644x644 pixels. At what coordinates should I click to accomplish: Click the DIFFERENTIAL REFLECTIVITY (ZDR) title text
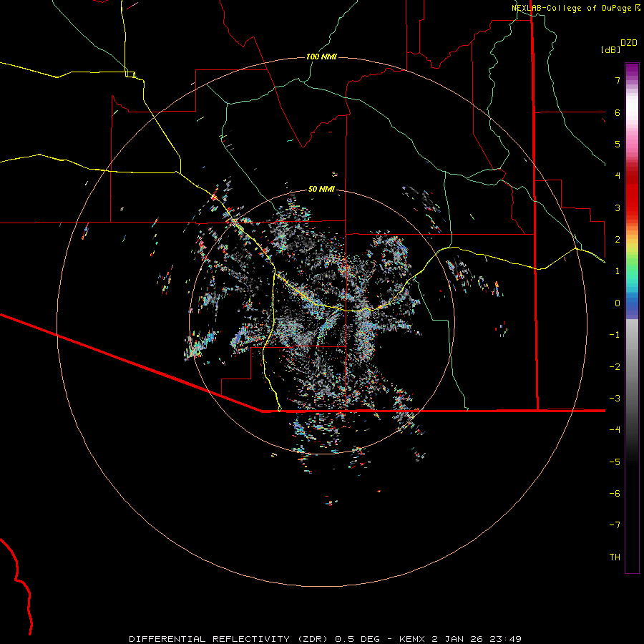click(230, 639)
